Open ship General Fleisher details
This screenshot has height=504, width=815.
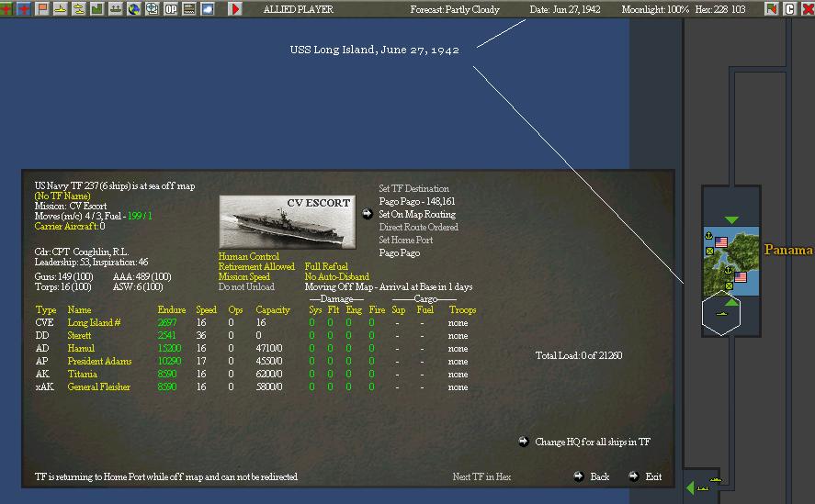point(98,386)
